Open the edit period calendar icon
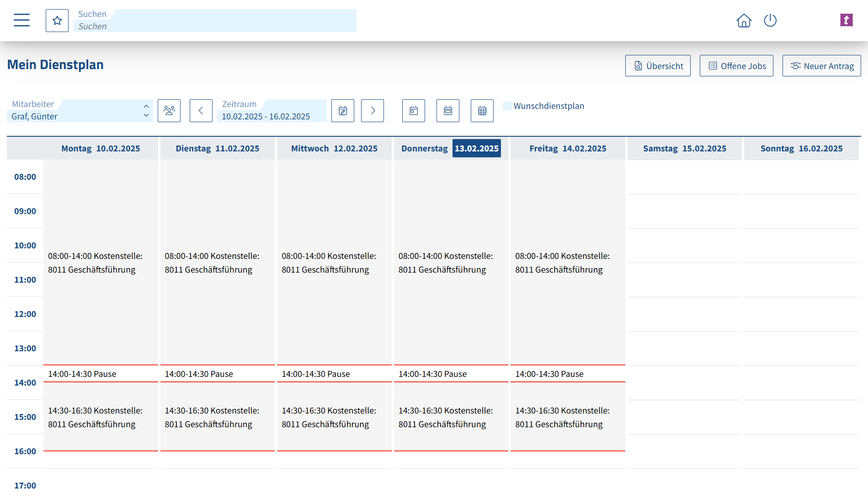Screen dimensions: 868x494 pyautogui.click(x=343, y=111)
